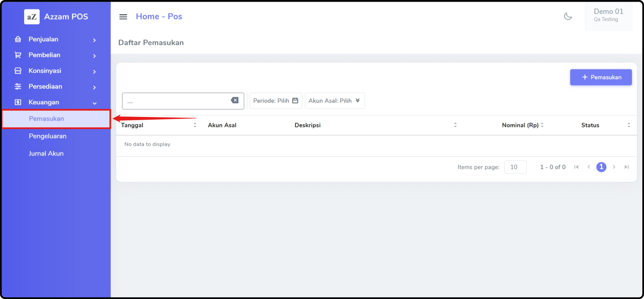Click the hamburger menu icon
This screenshot has width=644, height=299.
pos(123,17)
